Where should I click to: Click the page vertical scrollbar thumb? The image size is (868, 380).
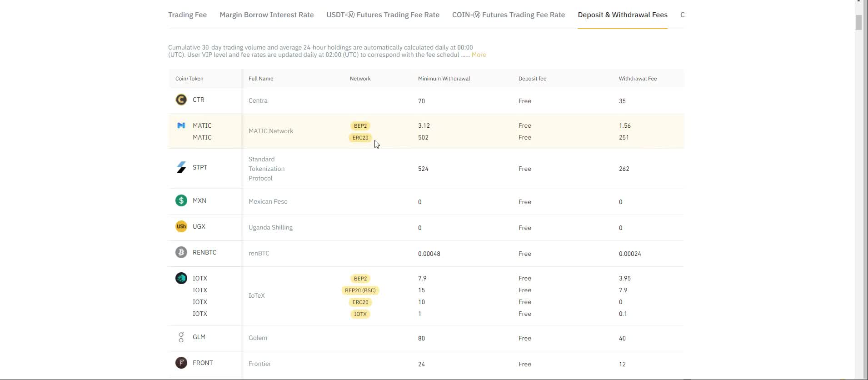858,22
